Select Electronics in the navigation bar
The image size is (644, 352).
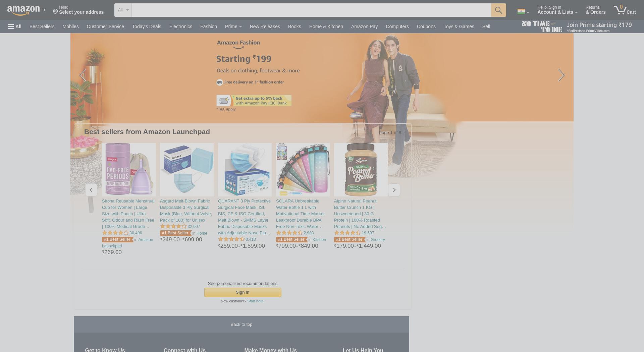[x=181, y=26]
